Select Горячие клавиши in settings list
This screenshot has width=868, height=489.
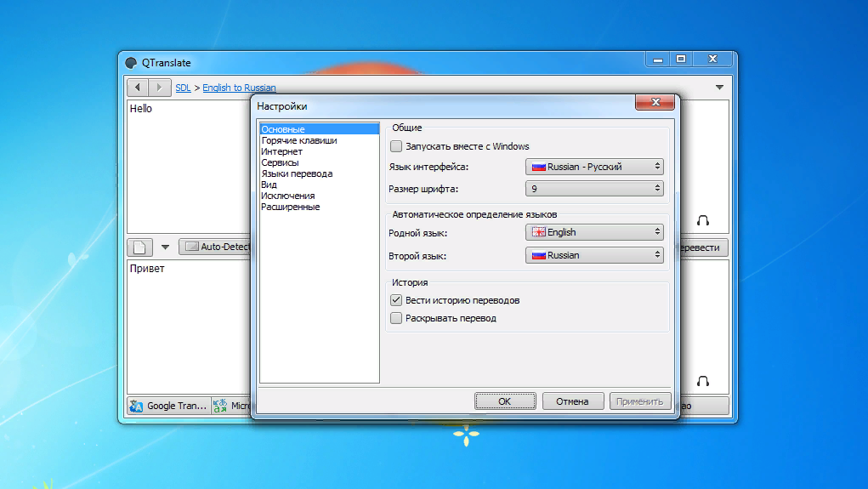(x=299, y=140)
